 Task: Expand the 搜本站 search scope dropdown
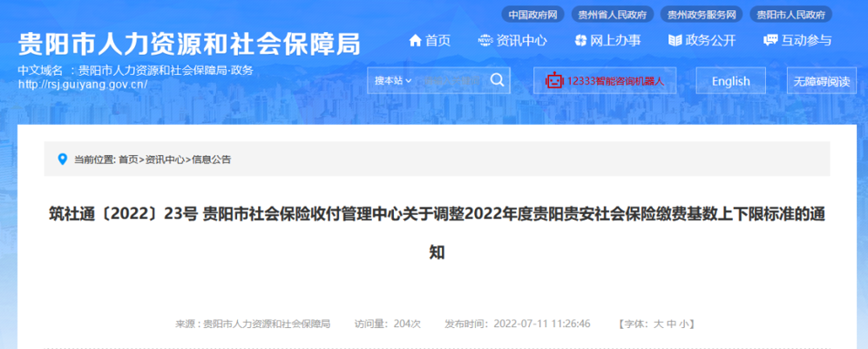tap(393, 81)
